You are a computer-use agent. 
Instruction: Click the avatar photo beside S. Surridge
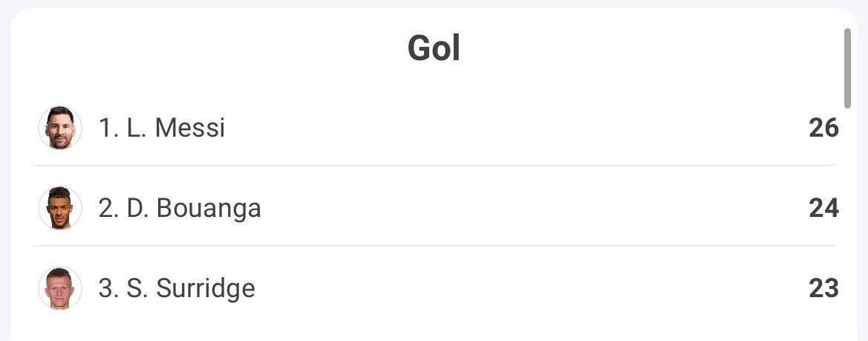pyautogui.click(x=60, y=288)
